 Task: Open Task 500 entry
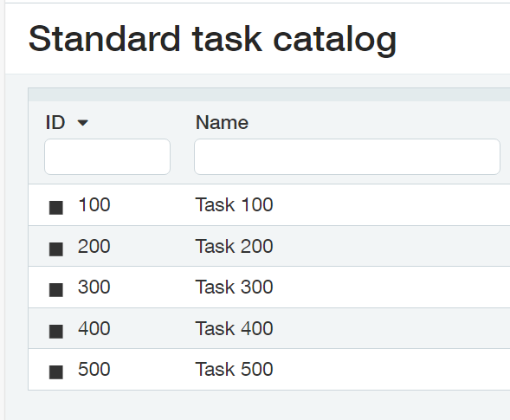pyautogui.click(x=234, y=369)
